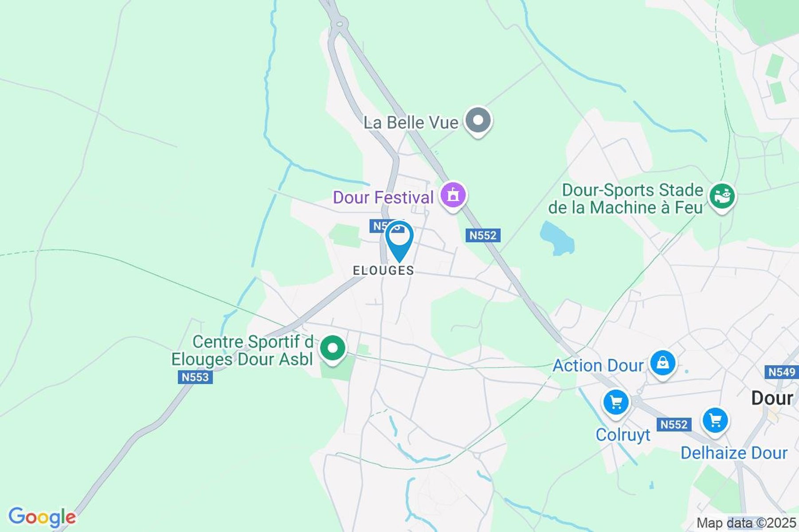Image resolution: width=799 pixels, height=532 pixels.
Task: Click the Dour town name label
Action: (772, 398)
